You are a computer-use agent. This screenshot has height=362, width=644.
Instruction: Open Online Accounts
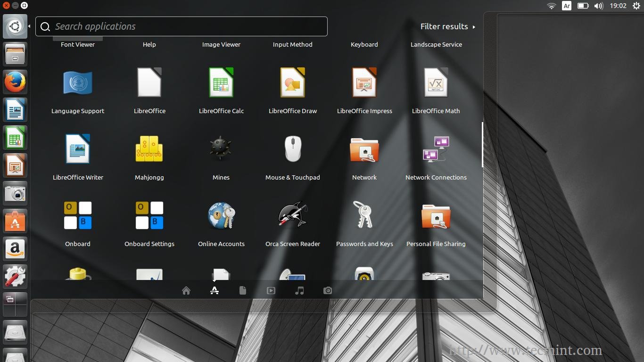(221, 216)
